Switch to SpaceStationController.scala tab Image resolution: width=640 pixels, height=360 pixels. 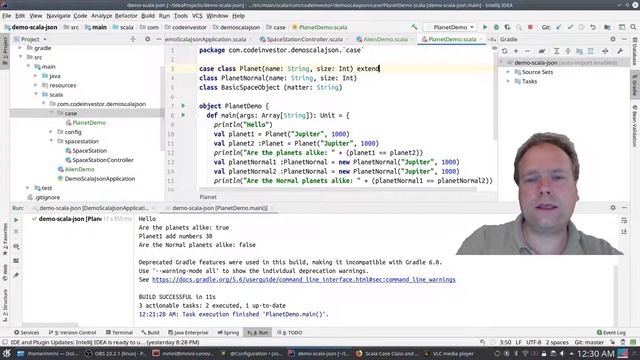(x=304, y=39)
